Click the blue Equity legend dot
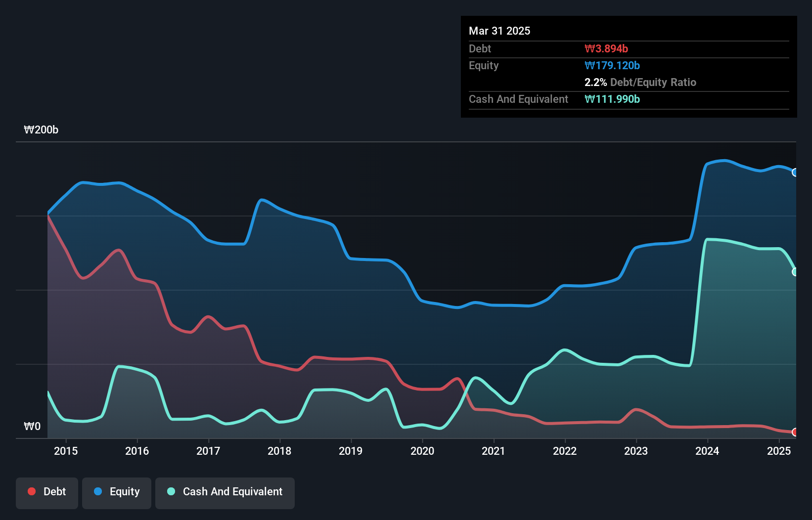 point(98,491)
